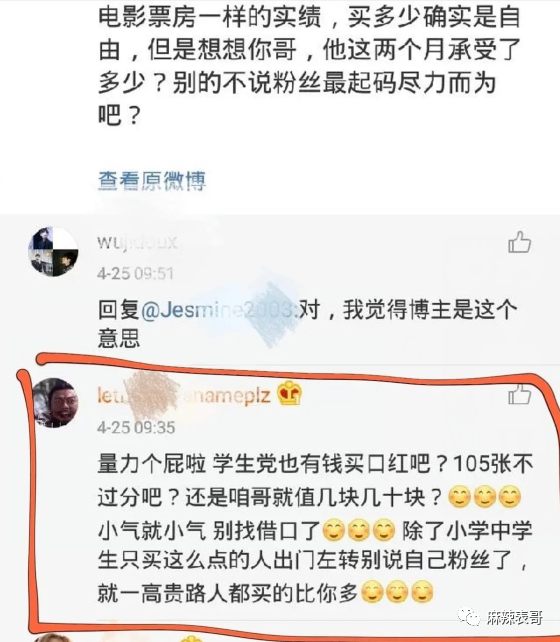560x642 pixels.
Task: Like the comment starting with 量力个屁啦
Action: point(519,394)
